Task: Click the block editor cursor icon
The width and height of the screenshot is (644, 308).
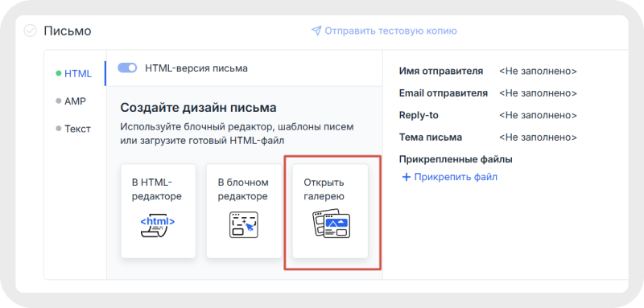Action: click(244, 224)
